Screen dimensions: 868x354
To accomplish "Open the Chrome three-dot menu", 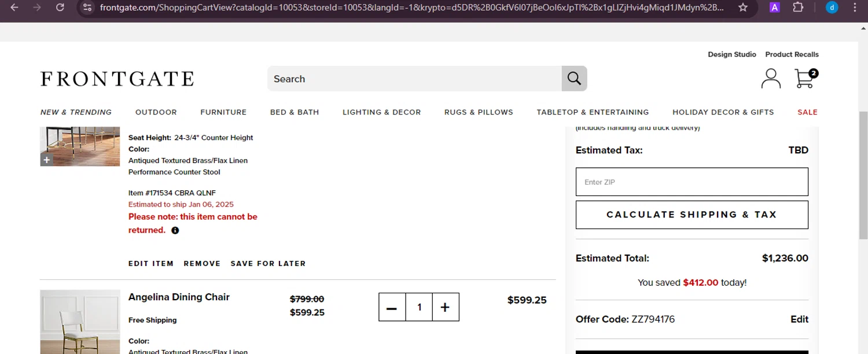I will [855, 8].
